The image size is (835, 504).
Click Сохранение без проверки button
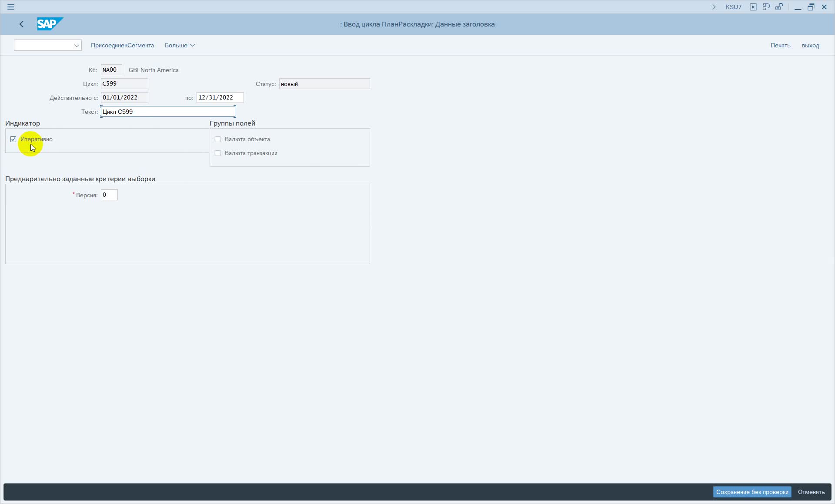click(x=752, y=492)
